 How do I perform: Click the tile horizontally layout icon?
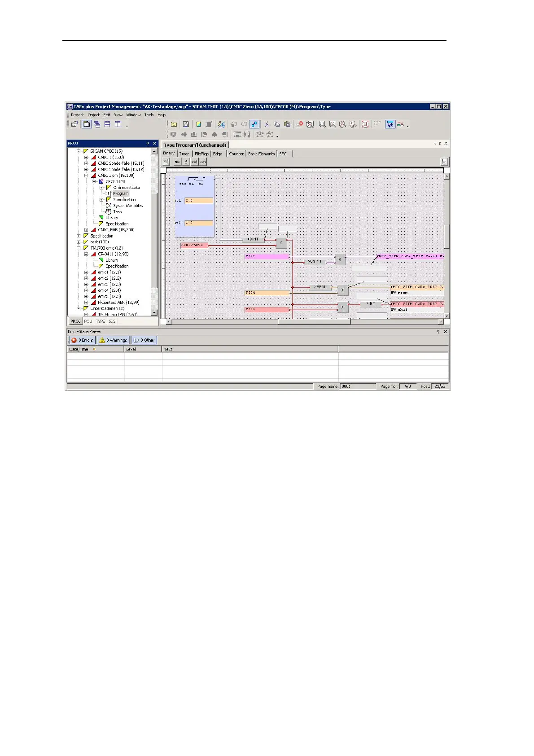107,124
